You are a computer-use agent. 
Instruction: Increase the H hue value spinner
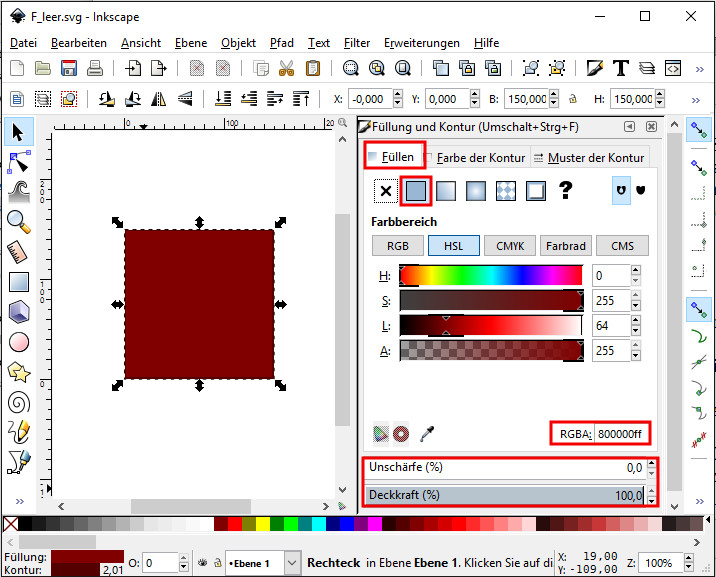point(636,271)
